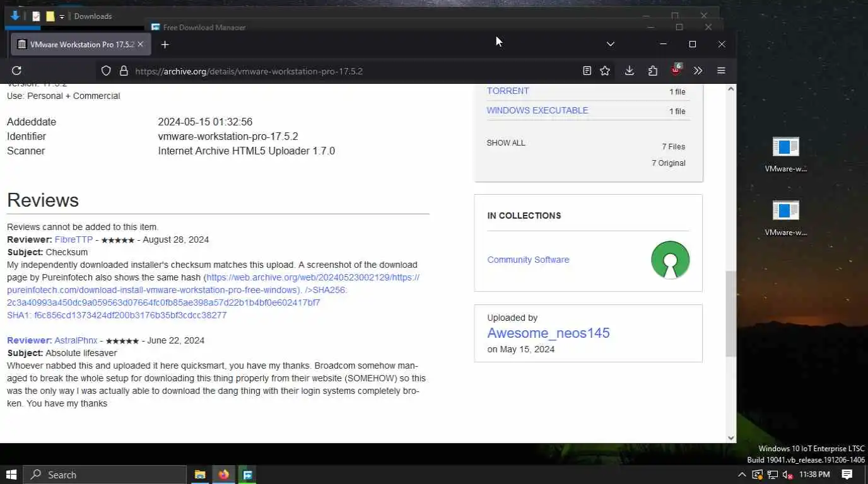This screenshot has width=868, height=484.
Task: Open the Community Software collection link
Action: click(528, 260)
